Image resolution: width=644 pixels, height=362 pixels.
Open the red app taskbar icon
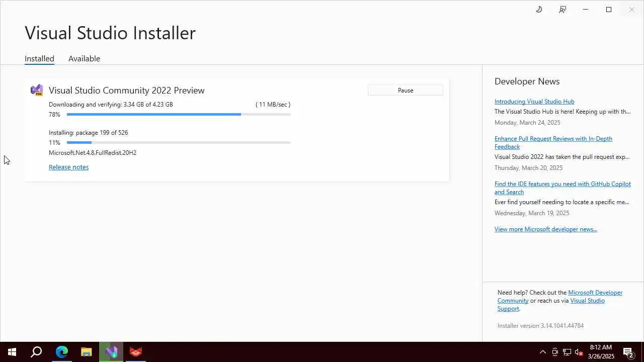(136, 352)
